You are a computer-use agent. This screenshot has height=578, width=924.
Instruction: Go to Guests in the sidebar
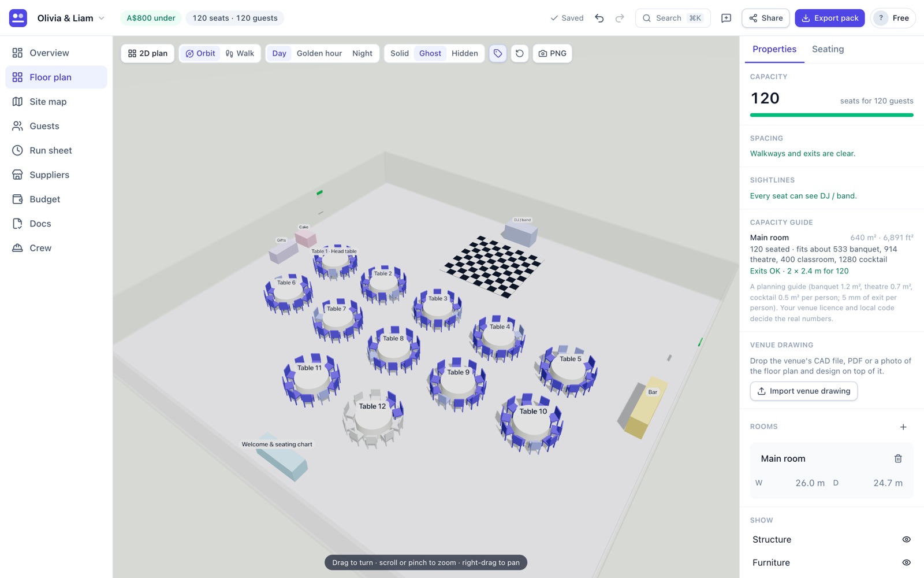(56, 126)
